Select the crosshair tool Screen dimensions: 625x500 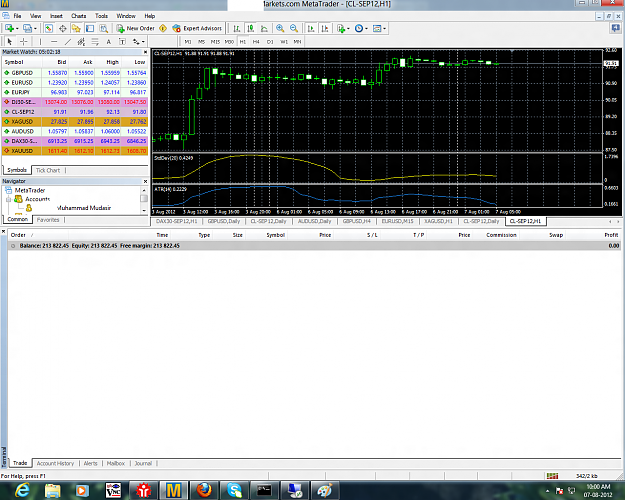24,41
